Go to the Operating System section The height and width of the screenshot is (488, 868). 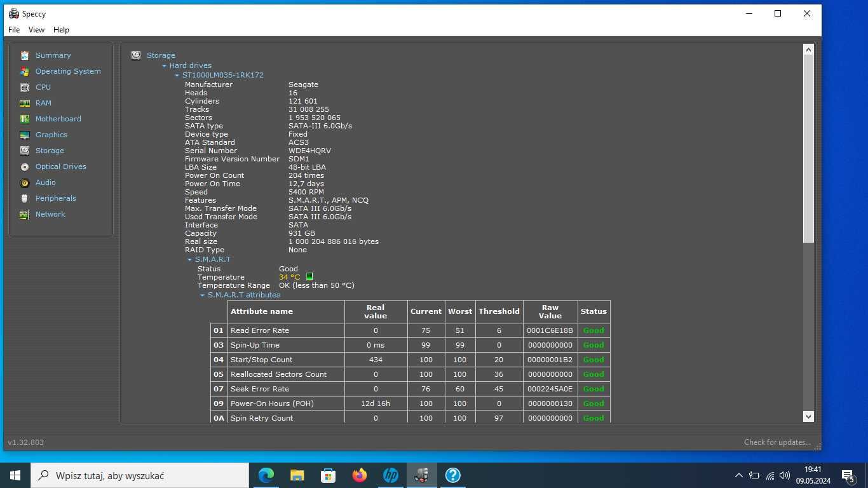(x=68, y=71)
